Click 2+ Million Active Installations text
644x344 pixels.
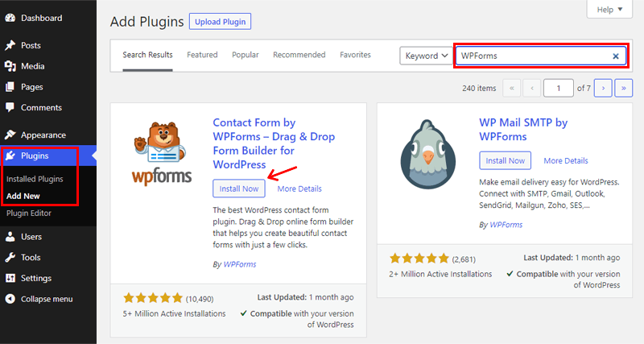point(440,274)
